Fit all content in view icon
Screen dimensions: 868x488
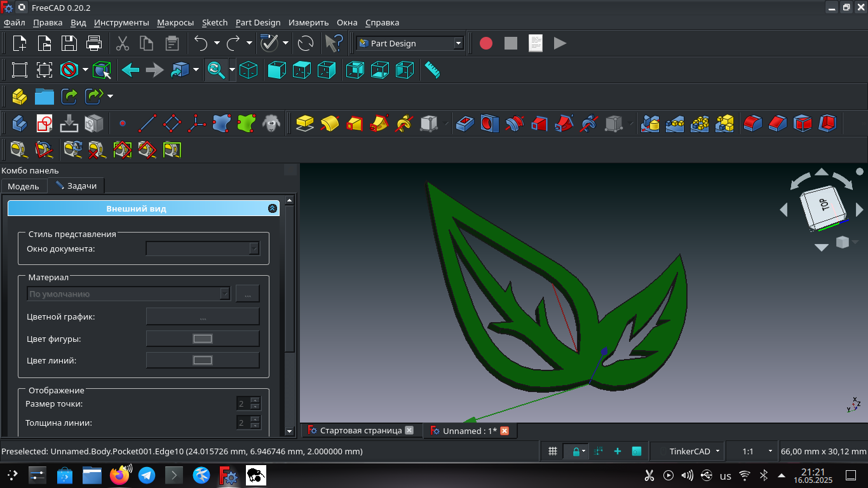[20, 70]
